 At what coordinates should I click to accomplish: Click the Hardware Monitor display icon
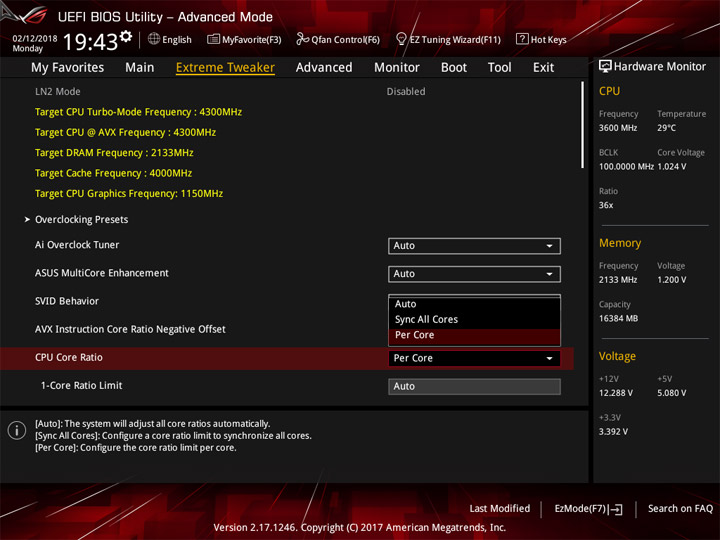pos(605,67)
